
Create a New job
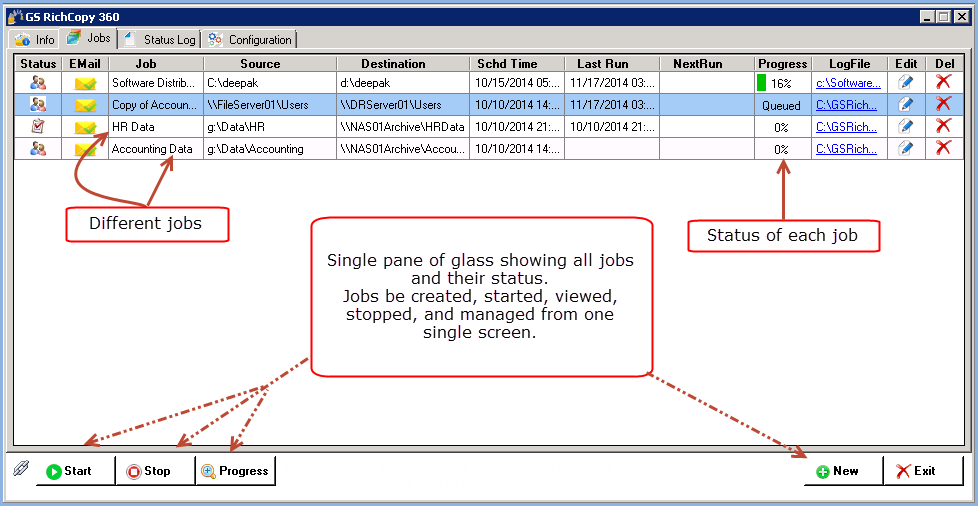843,470
